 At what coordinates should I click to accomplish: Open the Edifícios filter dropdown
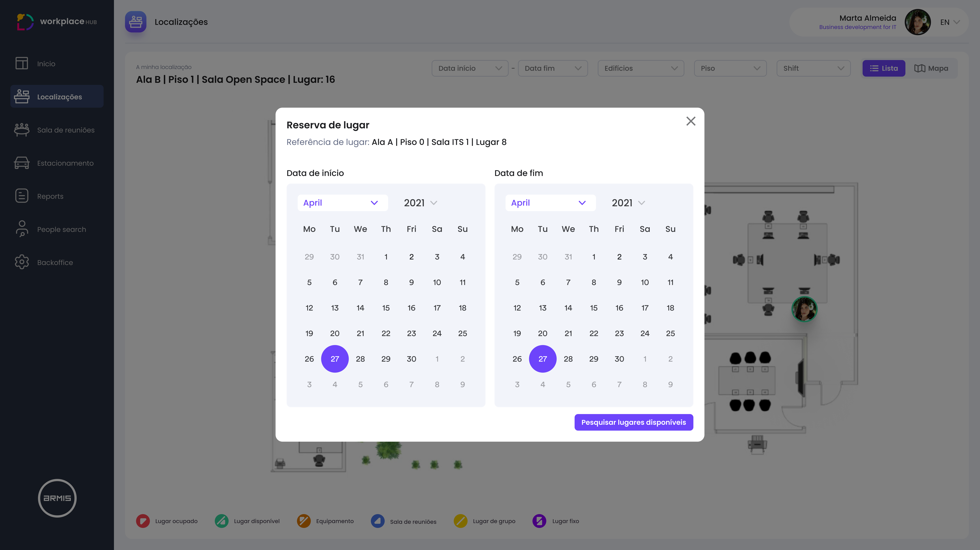tap(641, 68)
